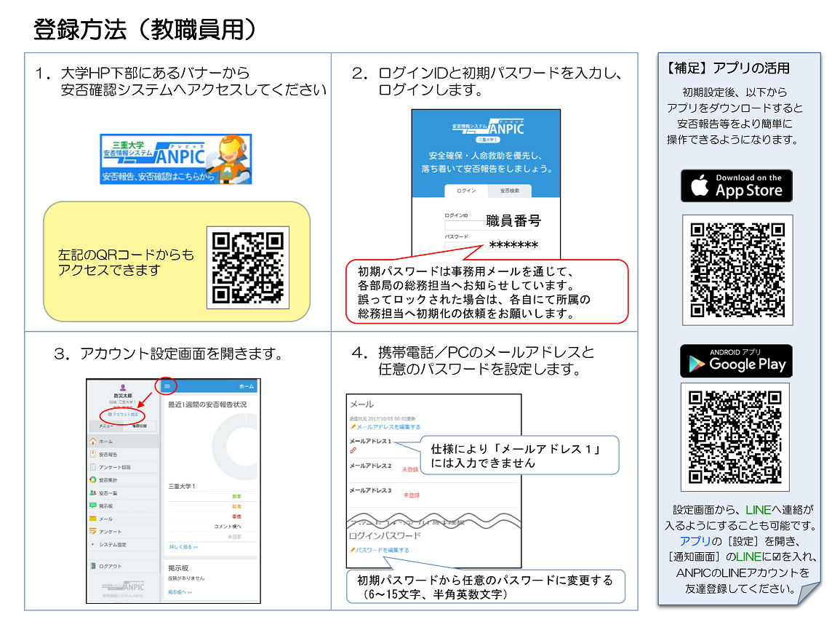The width and height of the screenshot is (840, 630).
Task: Click the メール envelope icon in the sidebar
Action: 92,519
